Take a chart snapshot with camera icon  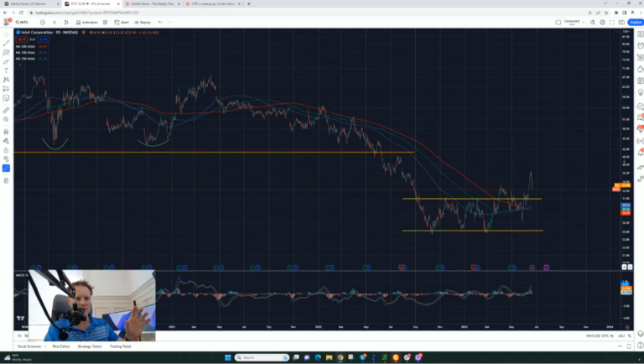[622, 22]
